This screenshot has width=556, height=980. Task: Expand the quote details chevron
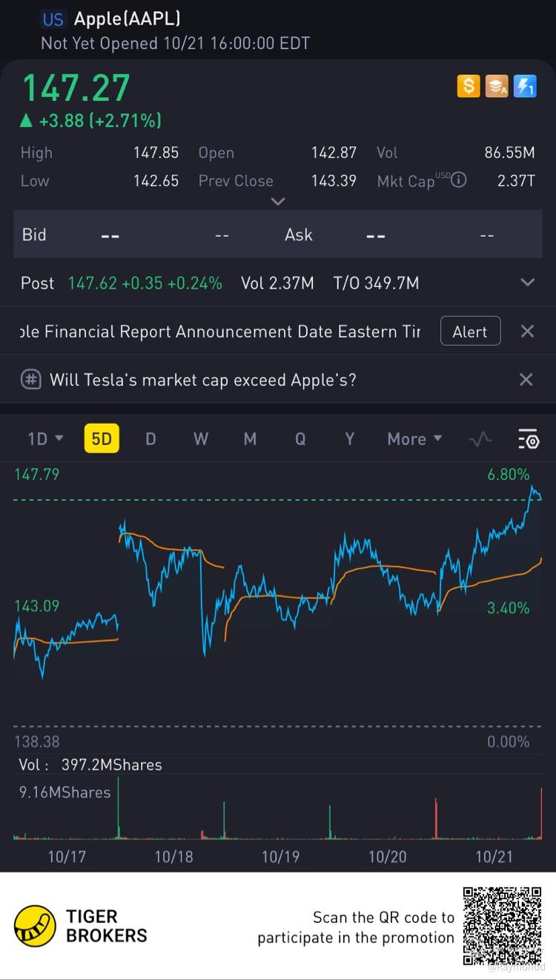(278, 201)
